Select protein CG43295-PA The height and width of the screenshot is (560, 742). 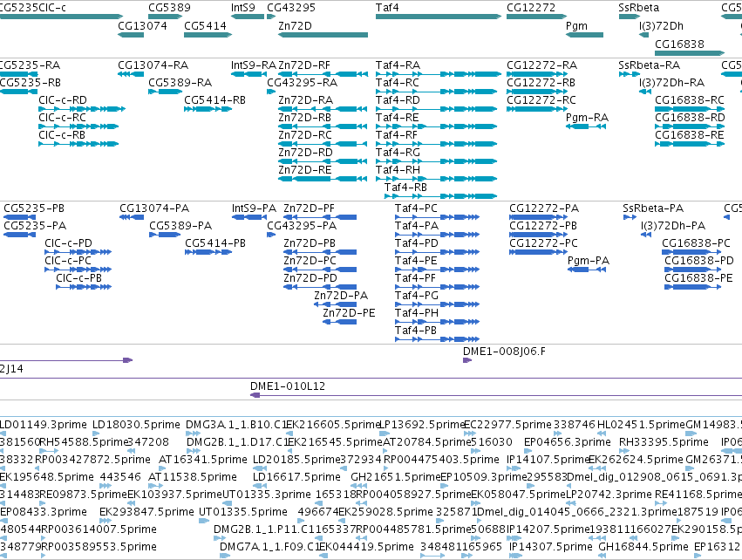click(x=302, y=225)
